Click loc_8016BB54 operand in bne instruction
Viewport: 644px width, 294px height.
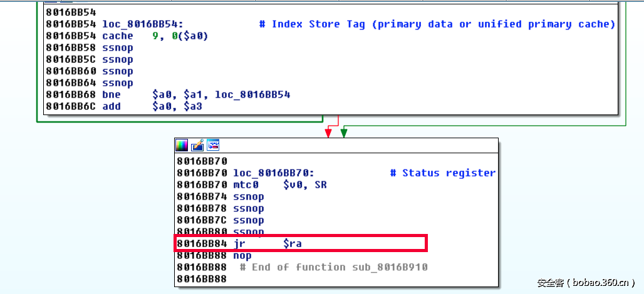(252, 95)
